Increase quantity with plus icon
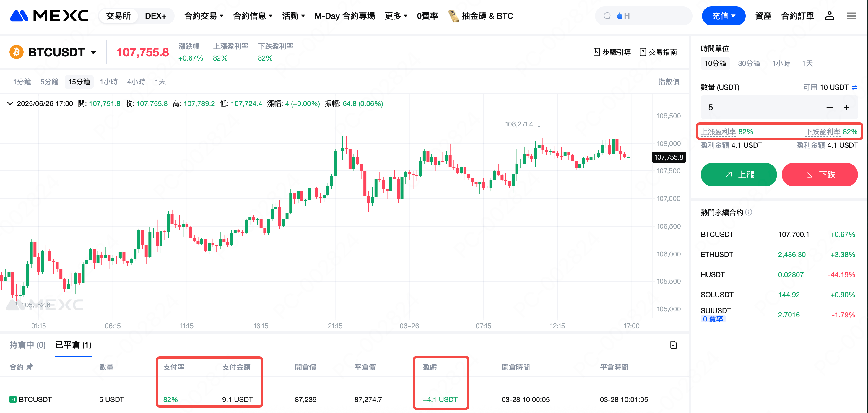This screenshot has height=413, width=868. 846,107
